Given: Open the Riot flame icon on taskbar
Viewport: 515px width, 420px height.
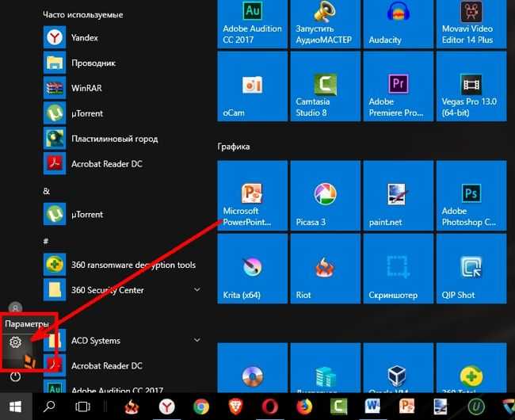Looking at the screenshot, I should coord(132,407).
